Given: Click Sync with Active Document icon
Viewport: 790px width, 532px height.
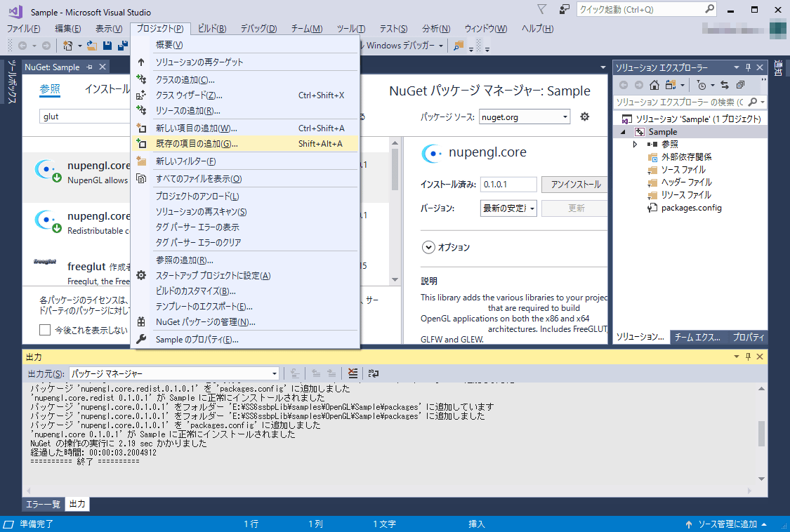Looking at the screenshot, I should tap(725, 85).
